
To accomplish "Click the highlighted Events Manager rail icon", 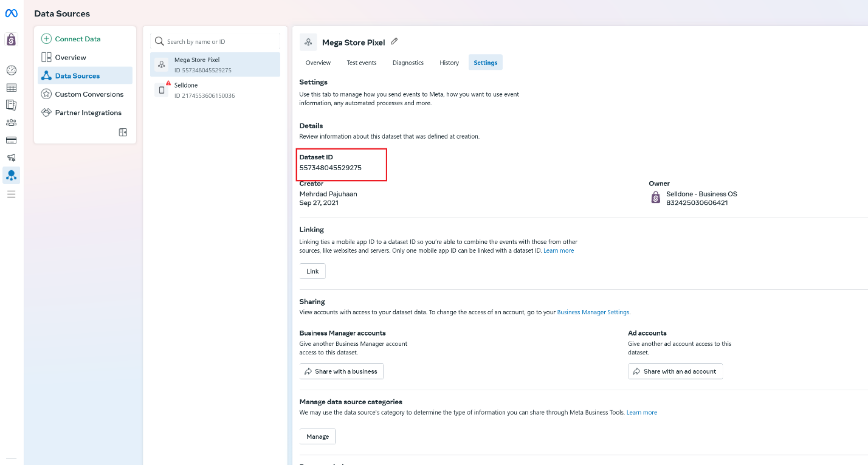I will [x=12, y=176].
